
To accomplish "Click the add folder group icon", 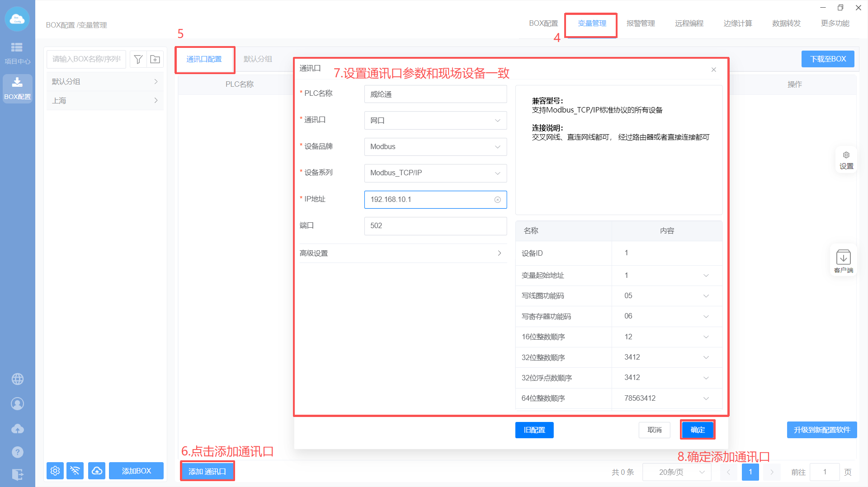I will click(155, 59).
